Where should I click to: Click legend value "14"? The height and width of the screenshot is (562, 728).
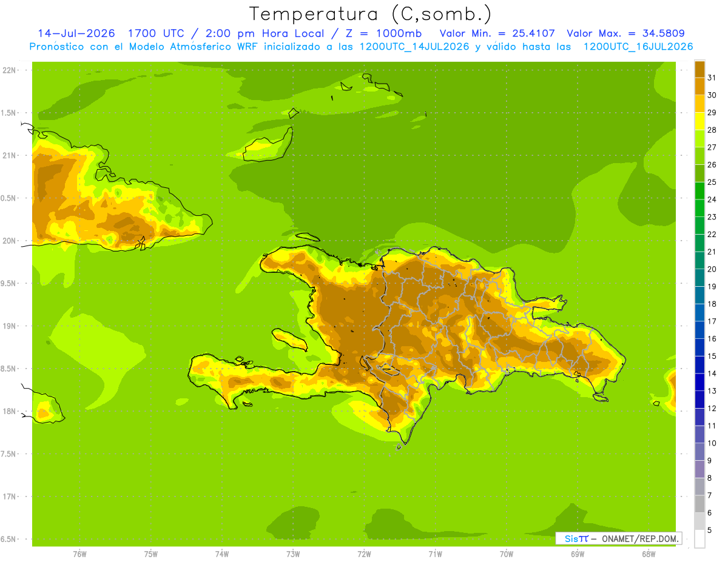pos(712,373)
